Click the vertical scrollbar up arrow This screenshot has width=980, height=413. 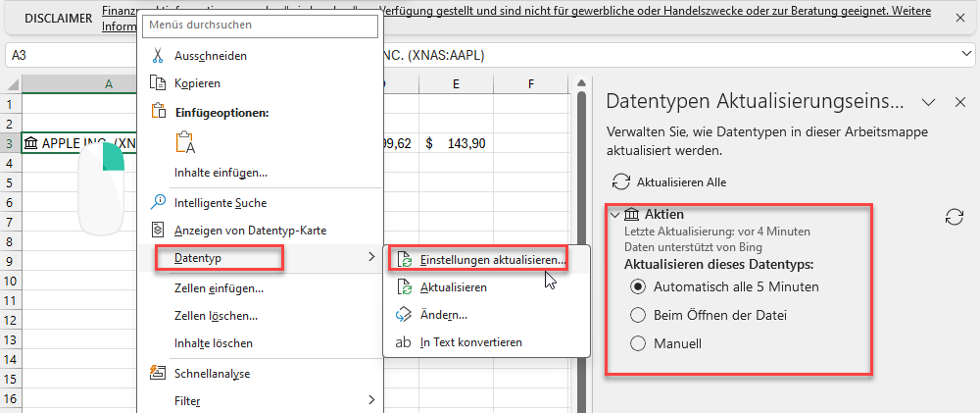point(581,82)
